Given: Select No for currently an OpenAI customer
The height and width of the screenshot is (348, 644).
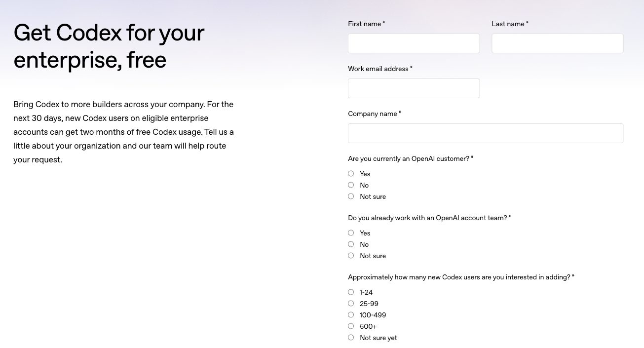Looking at the screenshot, I should (x=351, y=185).
